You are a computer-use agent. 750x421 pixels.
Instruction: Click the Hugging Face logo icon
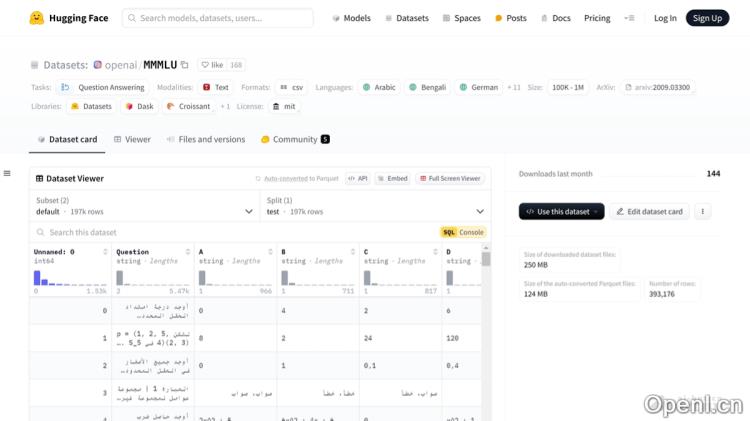click(37, 18)
